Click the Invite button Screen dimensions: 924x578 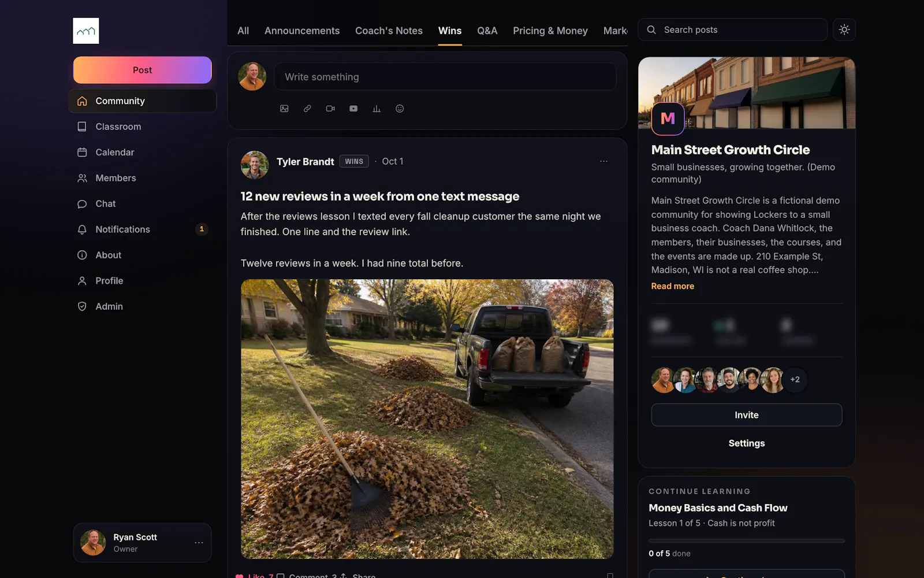[747, 415]
